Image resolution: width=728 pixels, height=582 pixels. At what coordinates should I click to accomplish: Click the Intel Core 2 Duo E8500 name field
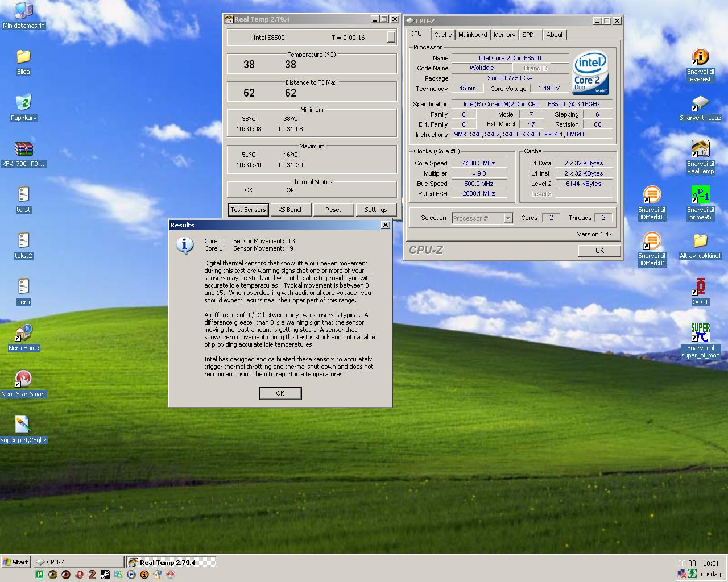pyautogui.click(x=510, y=58)
